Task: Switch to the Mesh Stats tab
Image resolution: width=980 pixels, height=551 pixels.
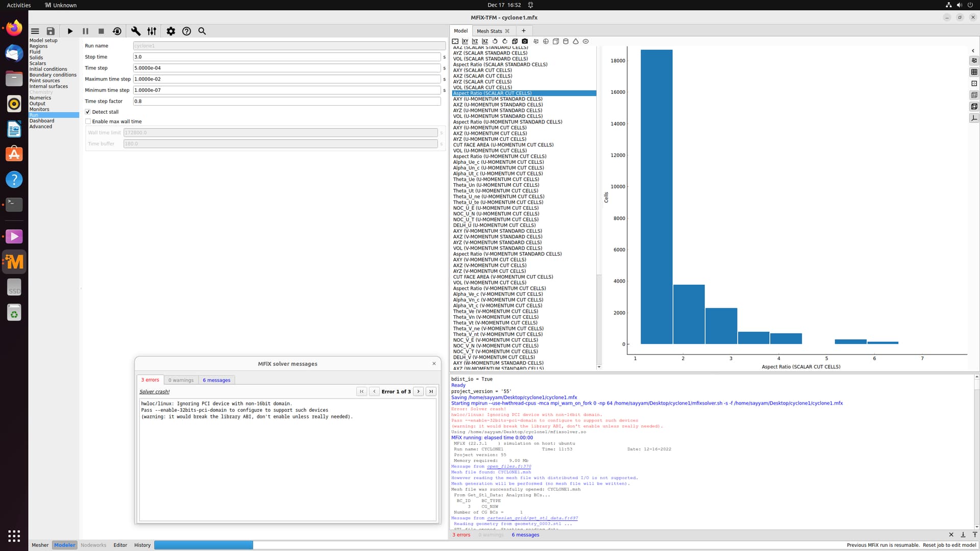Action: 489,31
